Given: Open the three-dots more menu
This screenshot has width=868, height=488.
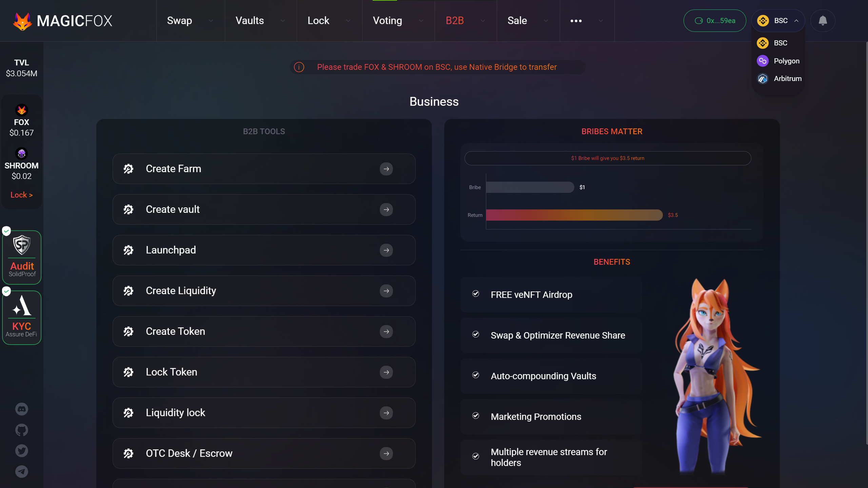Looking at the screenshot, I should 576,21.
